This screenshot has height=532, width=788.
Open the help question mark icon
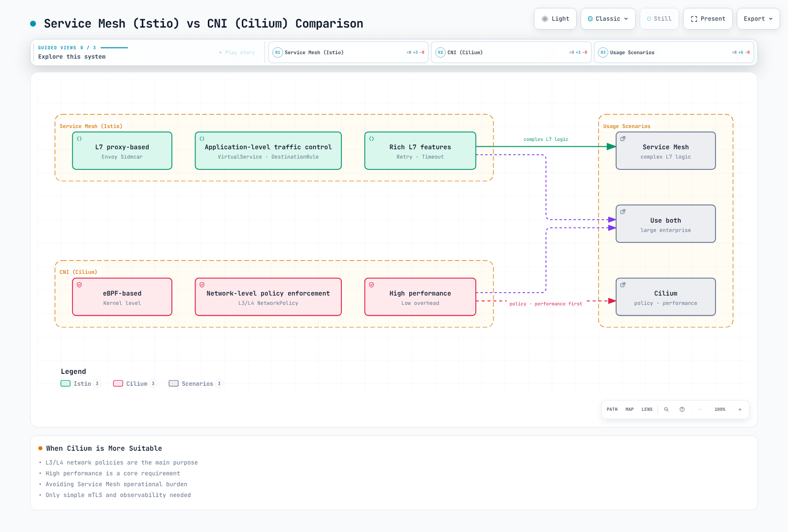click(682, 409)
